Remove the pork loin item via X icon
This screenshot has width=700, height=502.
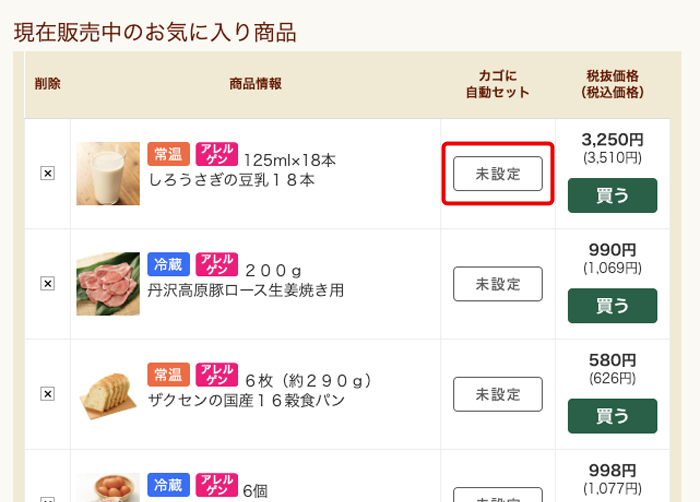[x=47, y=283]
